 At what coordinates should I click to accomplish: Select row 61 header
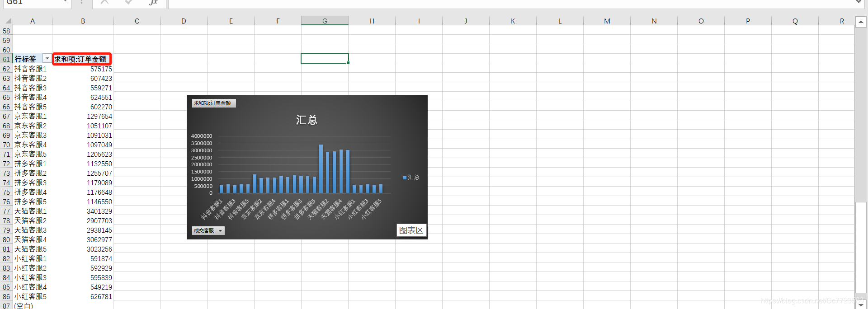[6, 59]
